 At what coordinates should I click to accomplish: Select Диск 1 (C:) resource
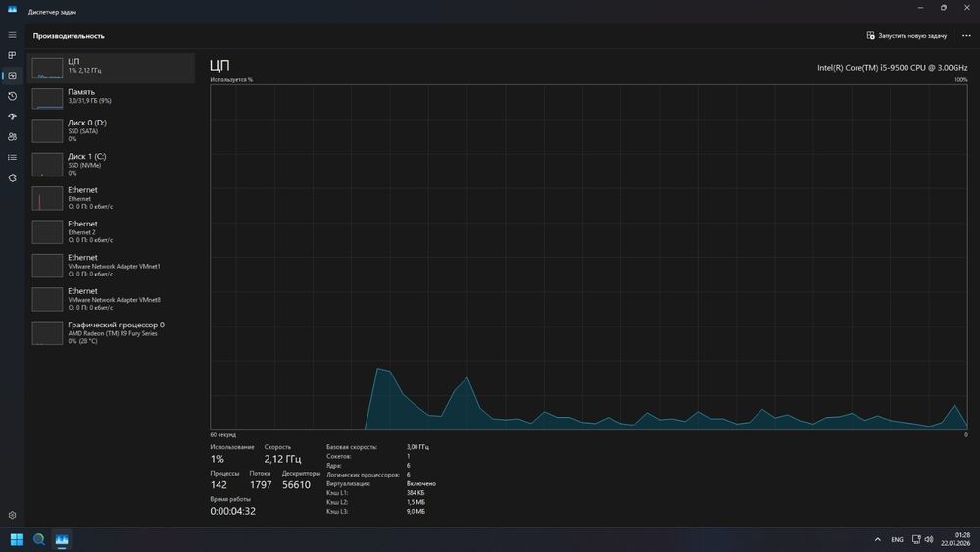pos(111,165)
